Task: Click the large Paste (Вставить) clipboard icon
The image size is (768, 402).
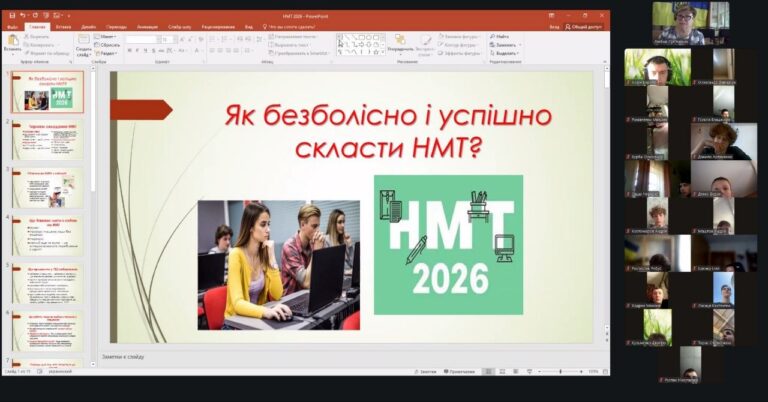Action: coord(13,41)
